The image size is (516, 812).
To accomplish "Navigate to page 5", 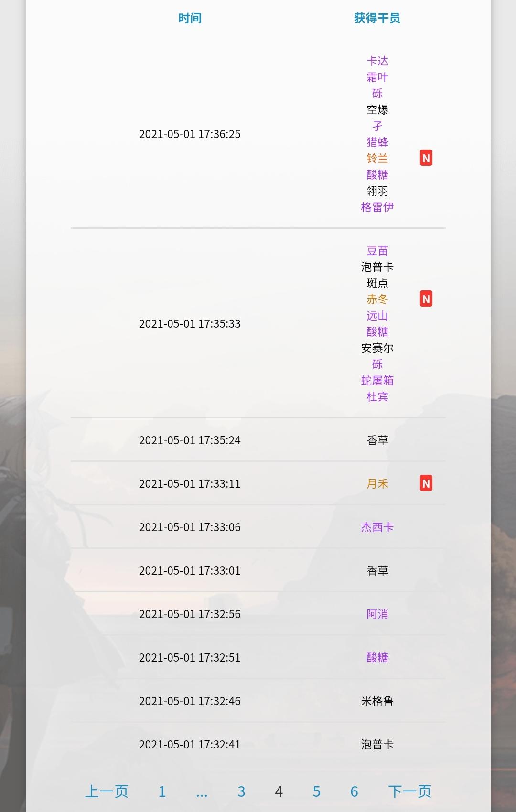I will [x=316, y=791].
